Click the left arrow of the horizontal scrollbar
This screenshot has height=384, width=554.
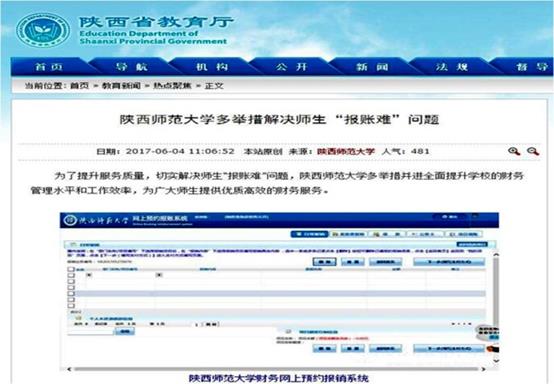[69, 369]
